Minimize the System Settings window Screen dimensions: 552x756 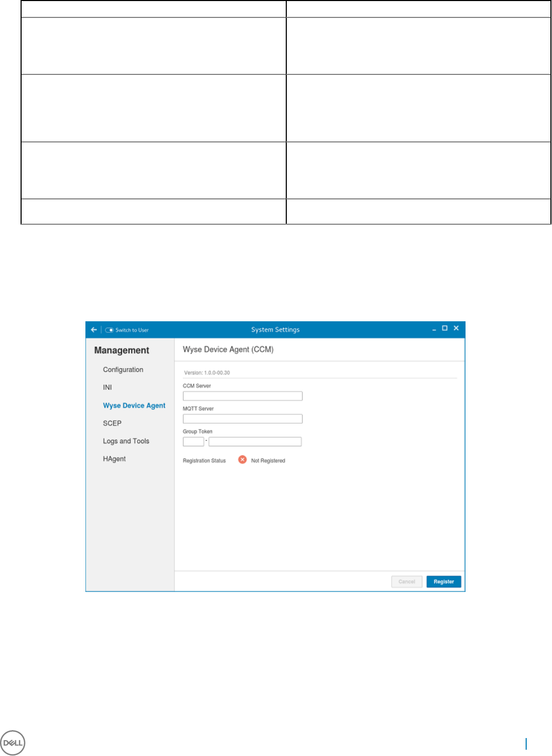pyautogui.click(x=434, y=329)
